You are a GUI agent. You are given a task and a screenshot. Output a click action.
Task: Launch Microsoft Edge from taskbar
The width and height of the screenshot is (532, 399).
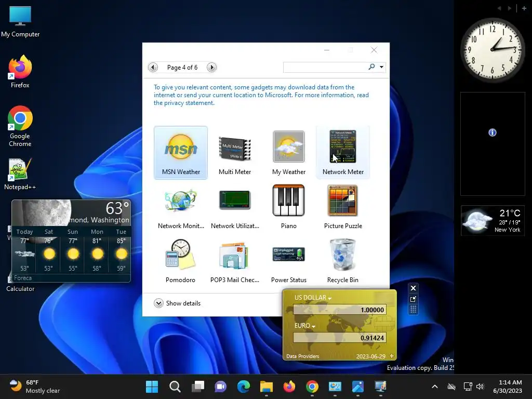244,387
